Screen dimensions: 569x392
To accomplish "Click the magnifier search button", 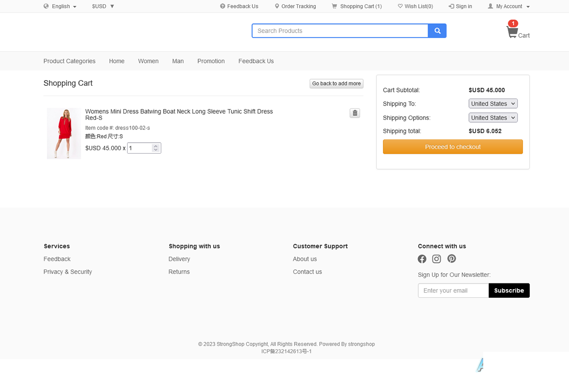I will click(x=437, y=31).
